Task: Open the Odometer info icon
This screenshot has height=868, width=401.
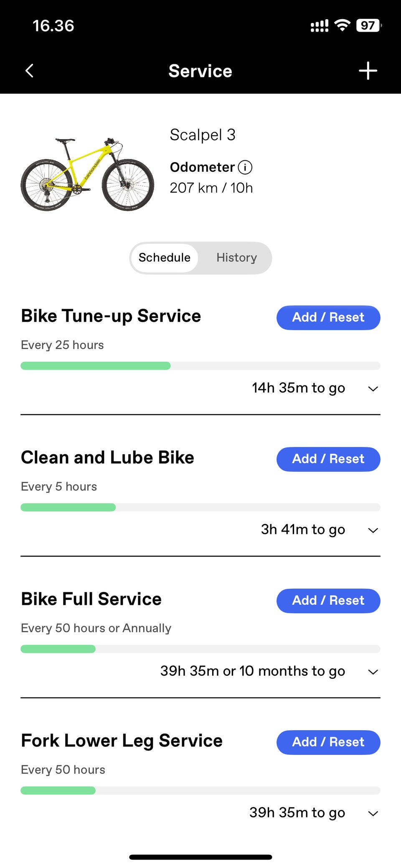Action: [245, 168]
